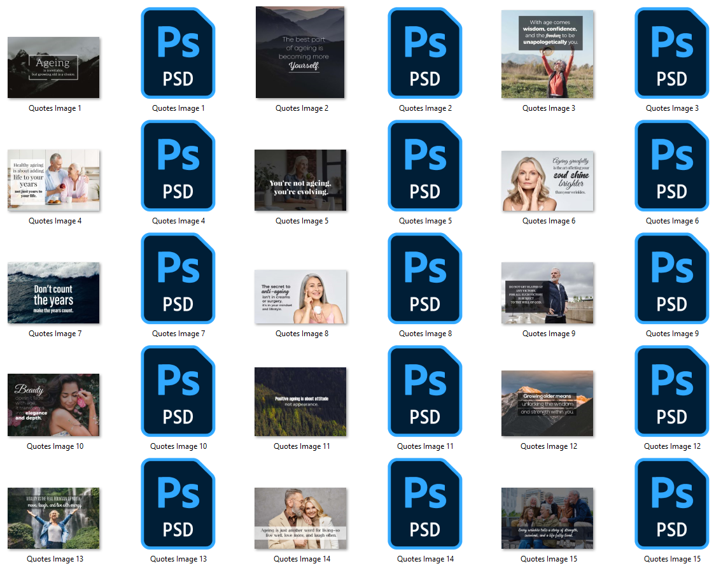The height and width of the screenshot is (580, 728).
Task: Select the Quotes Image 15 PSD icon
Action: pos(672,504)
